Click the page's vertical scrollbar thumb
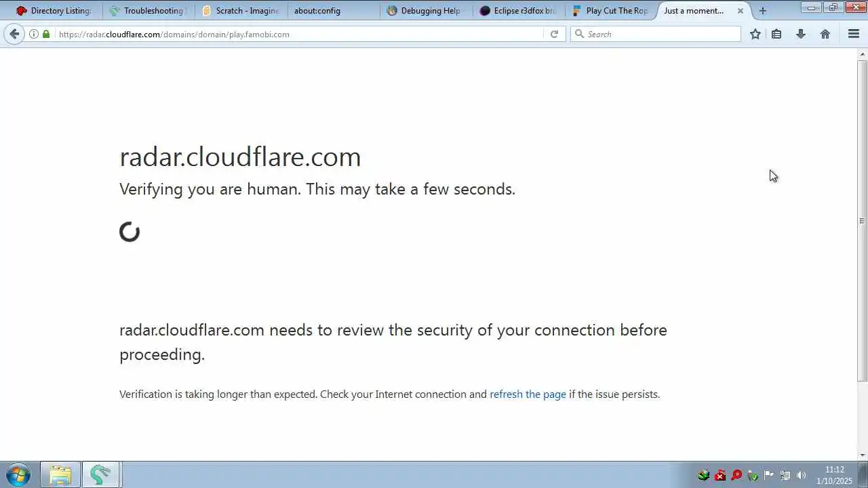 862,220
